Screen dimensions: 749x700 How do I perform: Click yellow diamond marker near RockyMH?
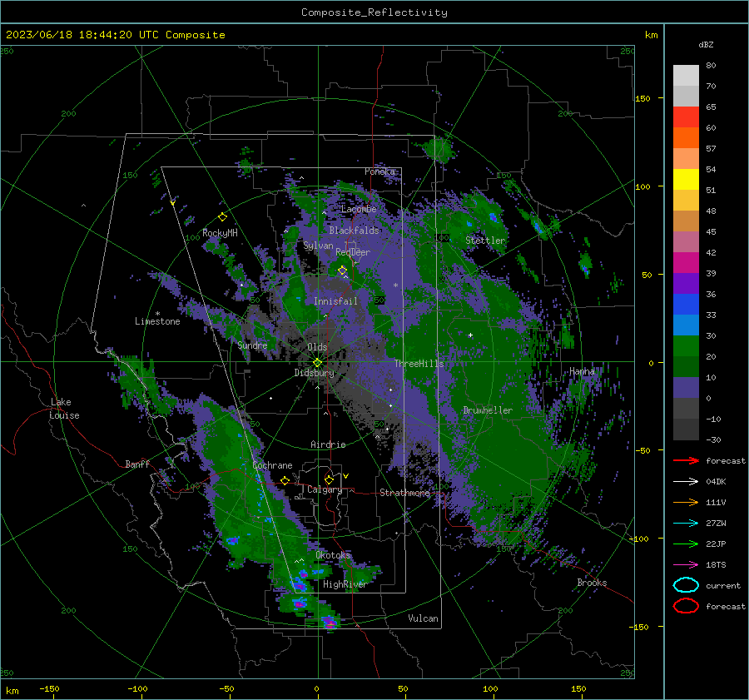(x=222, y=217)
